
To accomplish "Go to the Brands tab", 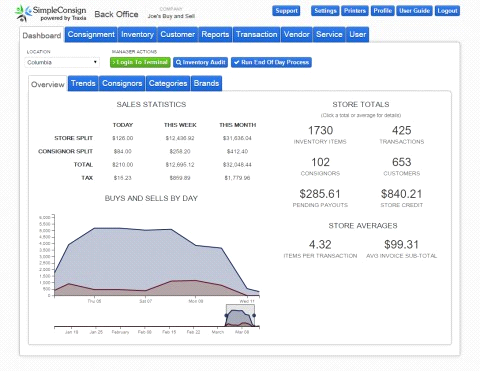I will 206,83.
